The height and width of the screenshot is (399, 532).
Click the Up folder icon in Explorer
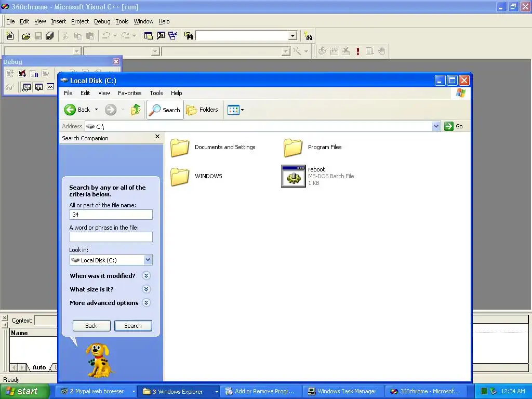pos(136,110)
